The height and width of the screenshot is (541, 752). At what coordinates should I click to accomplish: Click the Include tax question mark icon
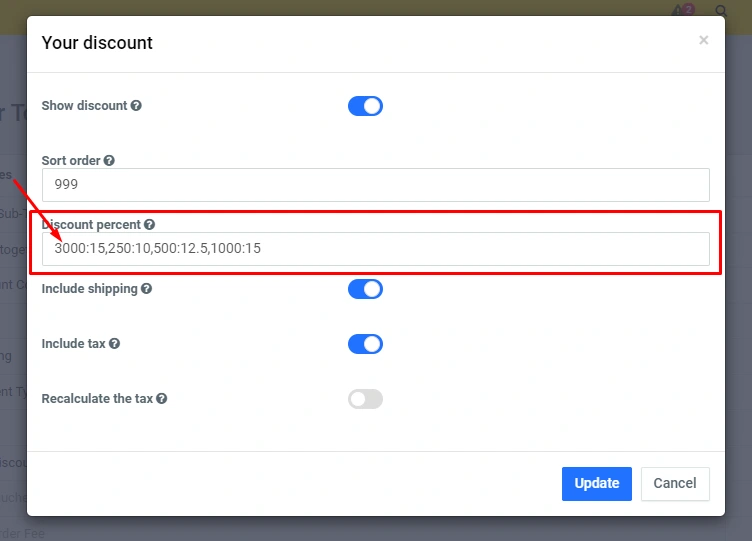[x=114, y=344]
